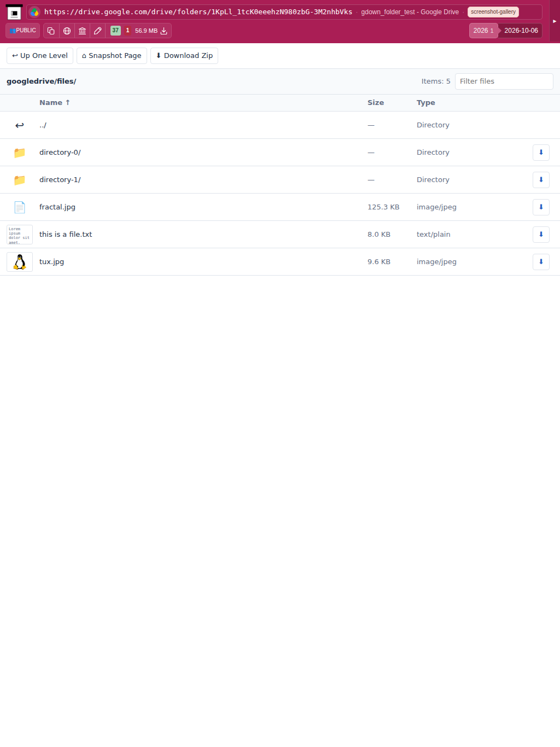
Task: Toggle the PUBLIC visibility badge
Action: coord(23,31)
